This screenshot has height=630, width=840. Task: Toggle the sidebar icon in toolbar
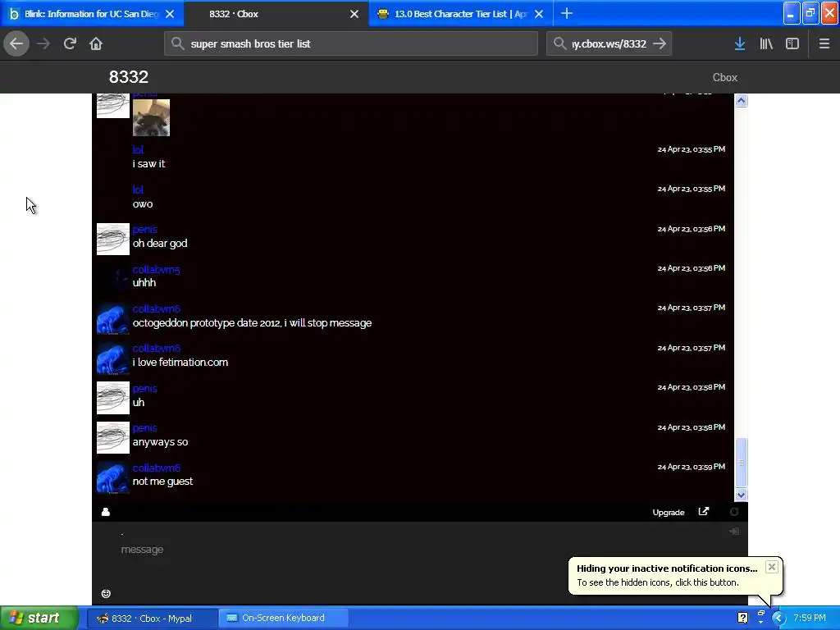(792, 43)
